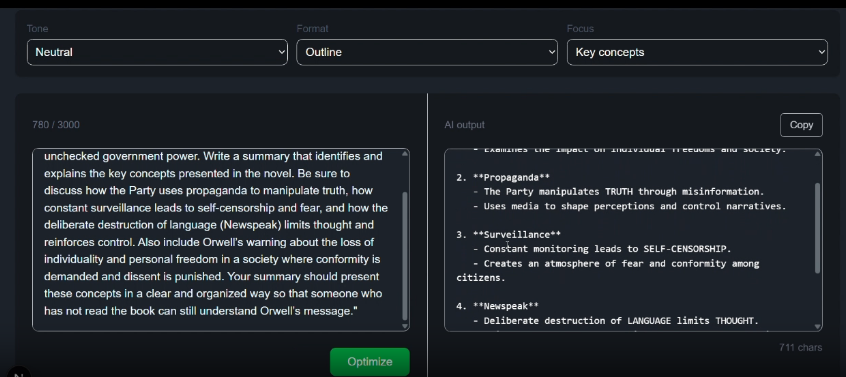Click the green Optimize button
The width and height of the screenshot is (846, 377).
click(370, 362)
